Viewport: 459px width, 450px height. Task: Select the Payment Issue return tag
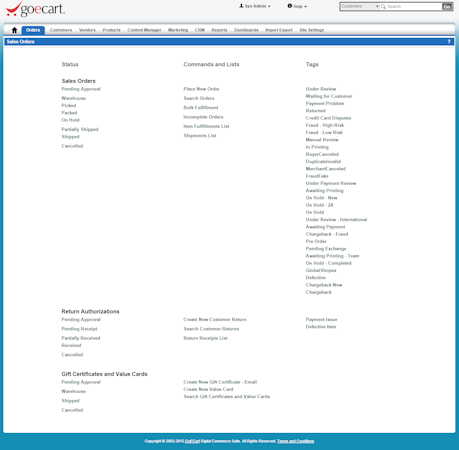[x=322, y=320]
